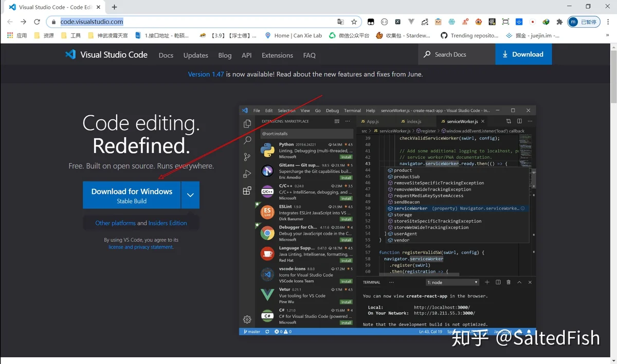Screen dimensions: 617x364
Task: Reload the page with the refresh icon
Action: [37, 22]
